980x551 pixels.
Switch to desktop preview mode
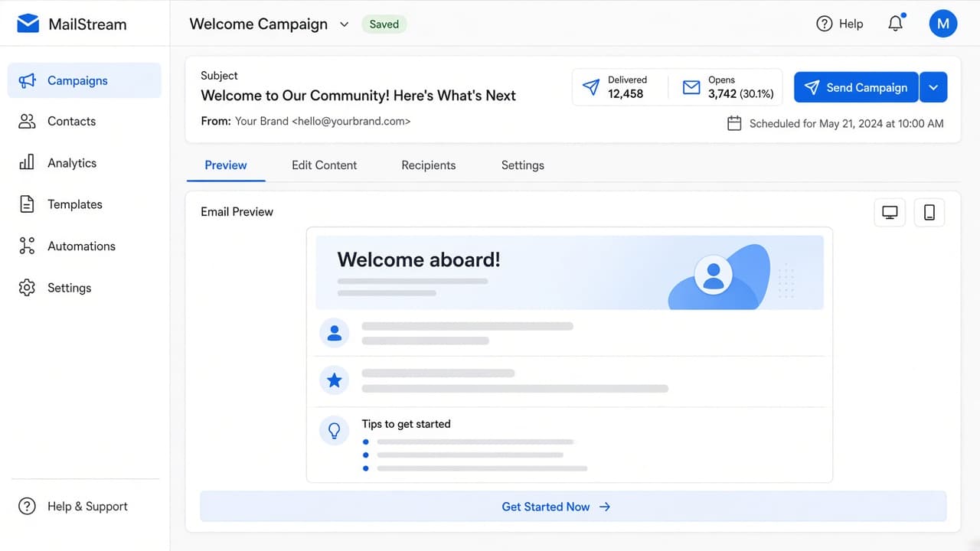tap(890, 213)
